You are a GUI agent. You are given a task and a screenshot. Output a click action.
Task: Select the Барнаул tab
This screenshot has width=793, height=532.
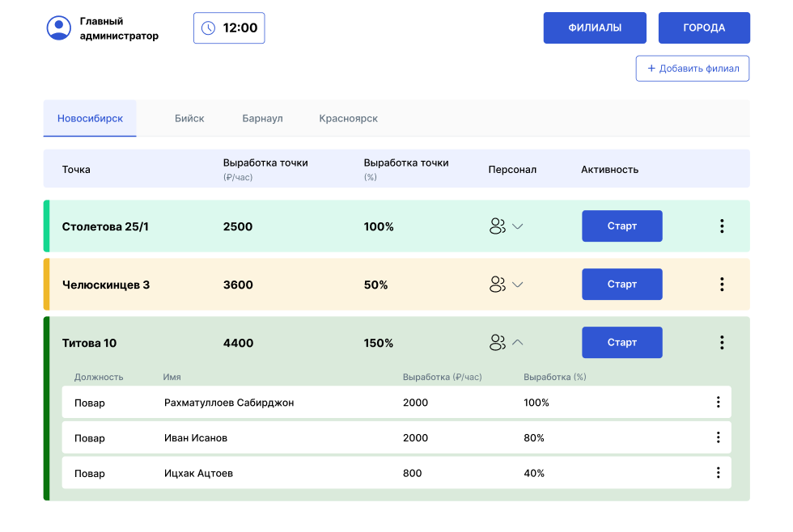click(x=262, y=118)
